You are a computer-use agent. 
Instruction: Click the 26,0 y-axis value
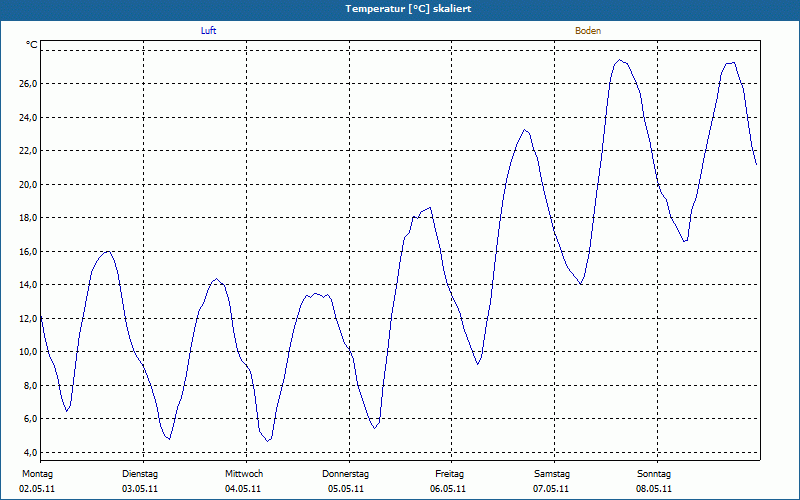coord(29,84)
